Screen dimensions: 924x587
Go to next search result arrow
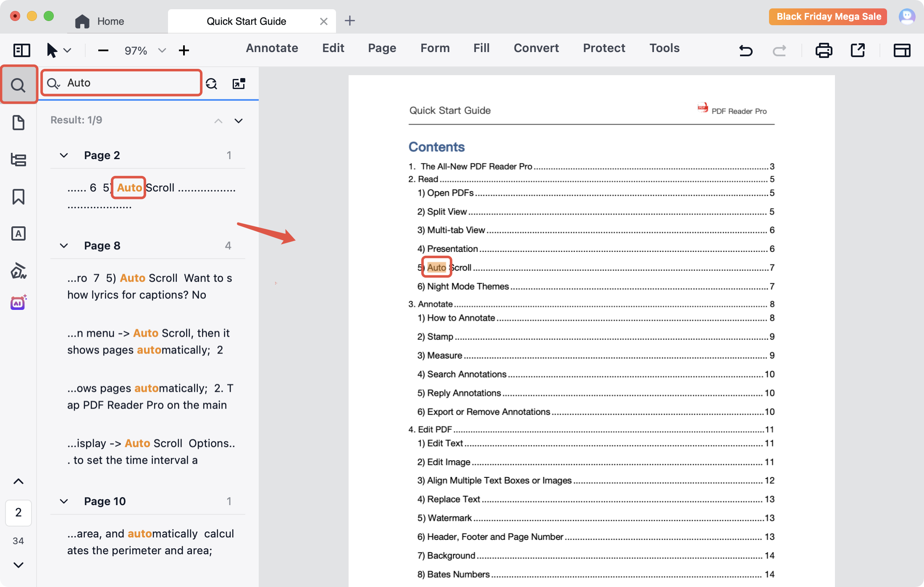pos(239,121)
